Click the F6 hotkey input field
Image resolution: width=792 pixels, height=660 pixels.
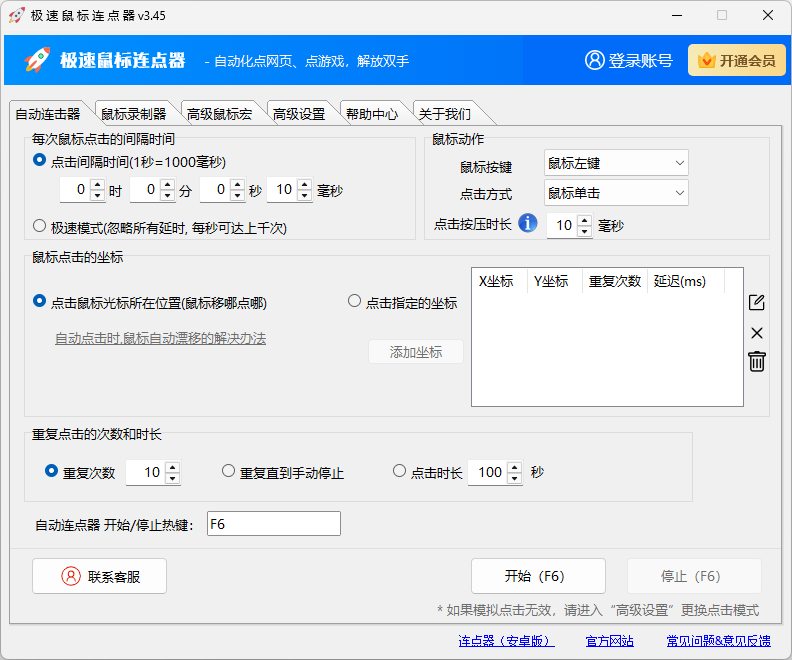click(273, 524)
